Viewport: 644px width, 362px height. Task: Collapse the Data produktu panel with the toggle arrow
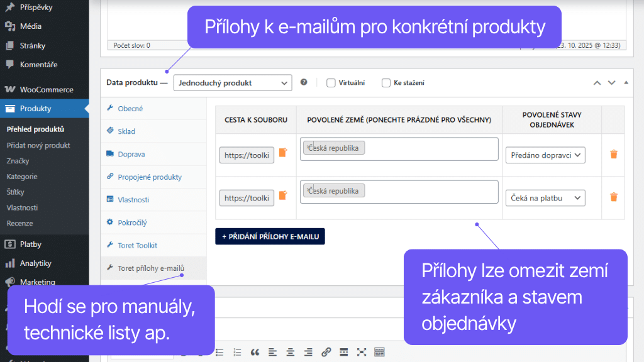click(x=626, y=82)
